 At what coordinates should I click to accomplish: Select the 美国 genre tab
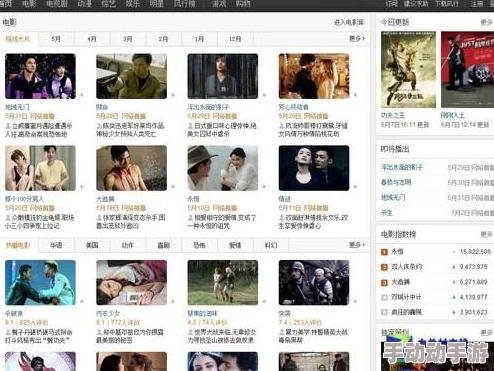[92, 245]
